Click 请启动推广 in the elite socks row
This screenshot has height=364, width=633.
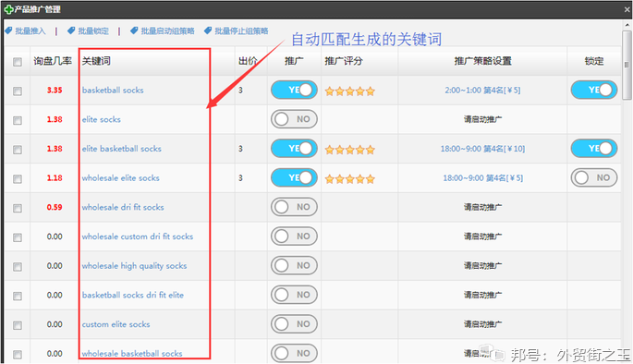[x=482, y=119]
